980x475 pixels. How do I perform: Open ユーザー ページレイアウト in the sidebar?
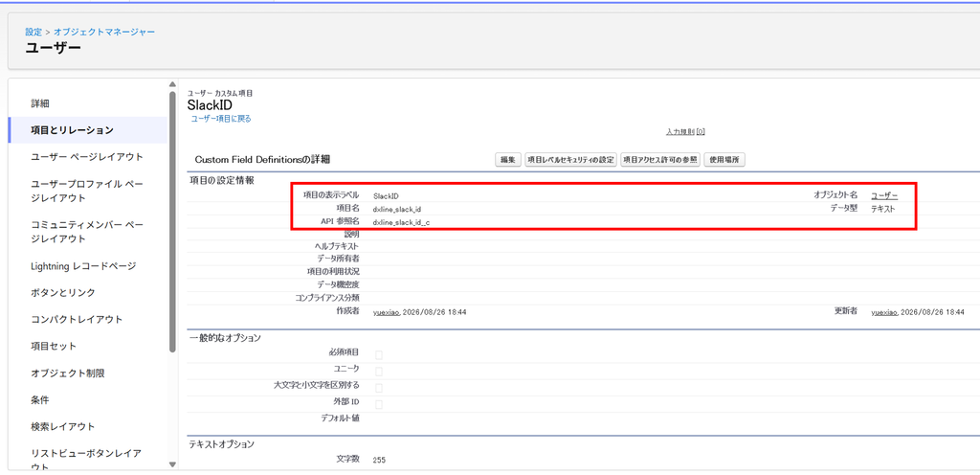(x=87, y=156)
